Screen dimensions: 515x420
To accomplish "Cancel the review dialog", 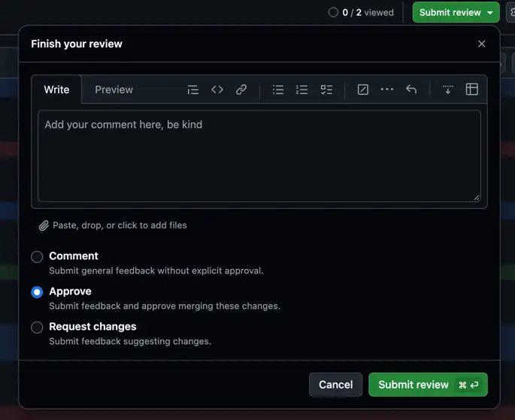I will [335, 385].
